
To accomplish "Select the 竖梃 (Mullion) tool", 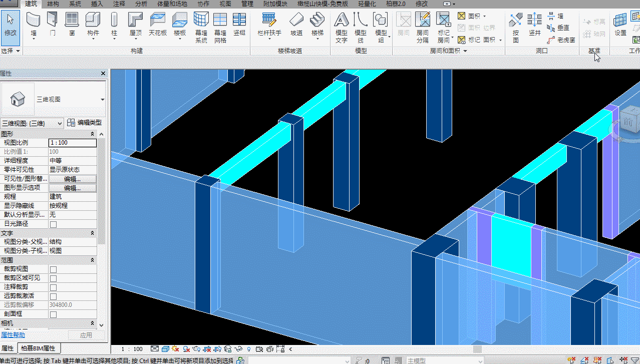I will [239, 25].
